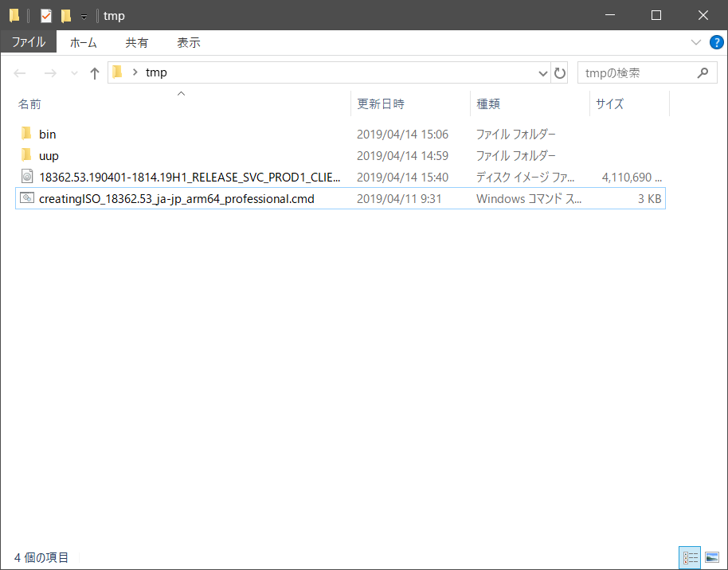Click the tmp breadcrumb in the address bar

coord(156,72)
